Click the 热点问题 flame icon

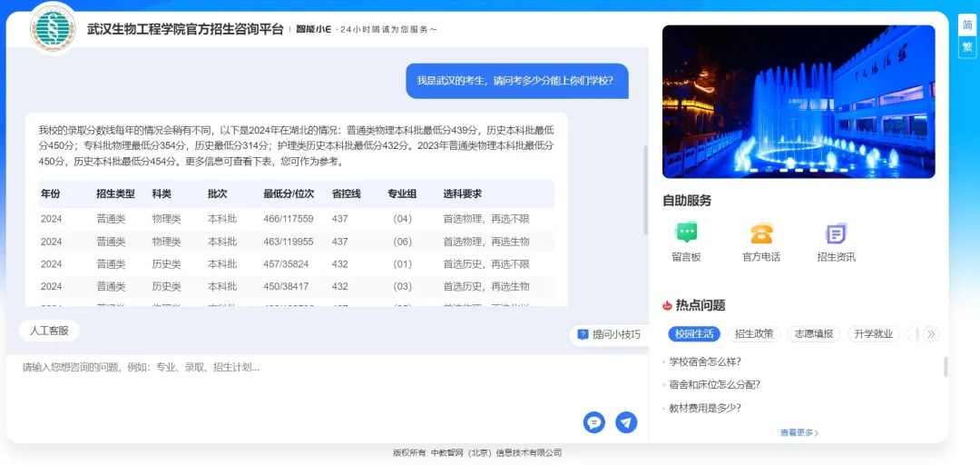[x=668, y=305]
